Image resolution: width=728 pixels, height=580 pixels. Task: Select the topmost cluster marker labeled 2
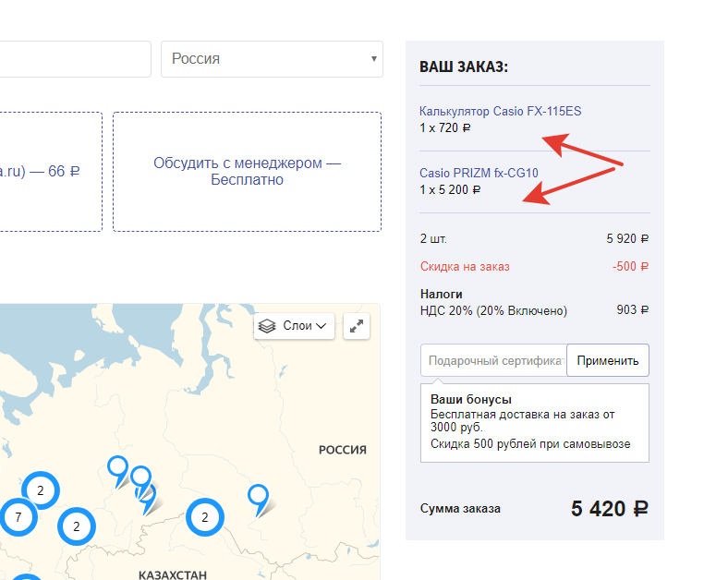41,490
